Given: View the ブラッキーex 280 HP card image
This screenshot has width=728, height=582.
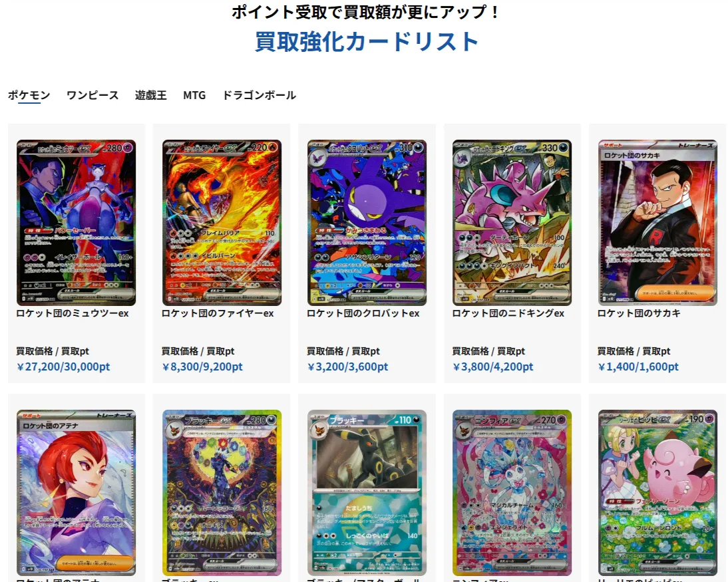Looking at the screenshot, I should tap(222, 493).
